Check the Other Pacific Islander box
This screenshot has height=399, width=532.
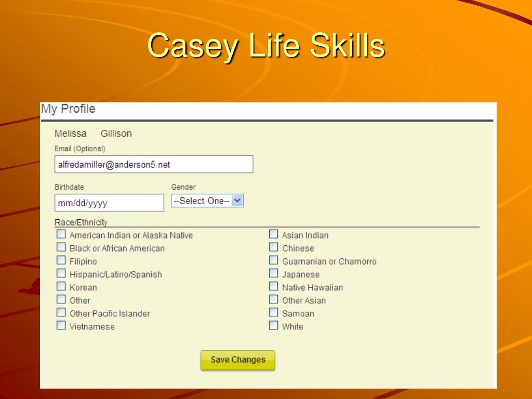pyautogui.click(x=61, y=312)
